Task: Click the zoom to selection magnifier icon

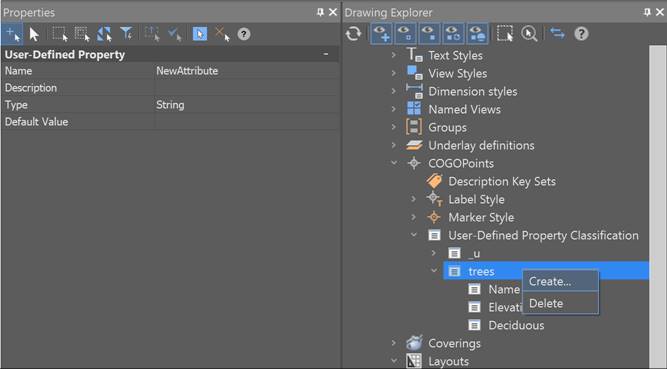Action: click(529, 34)
